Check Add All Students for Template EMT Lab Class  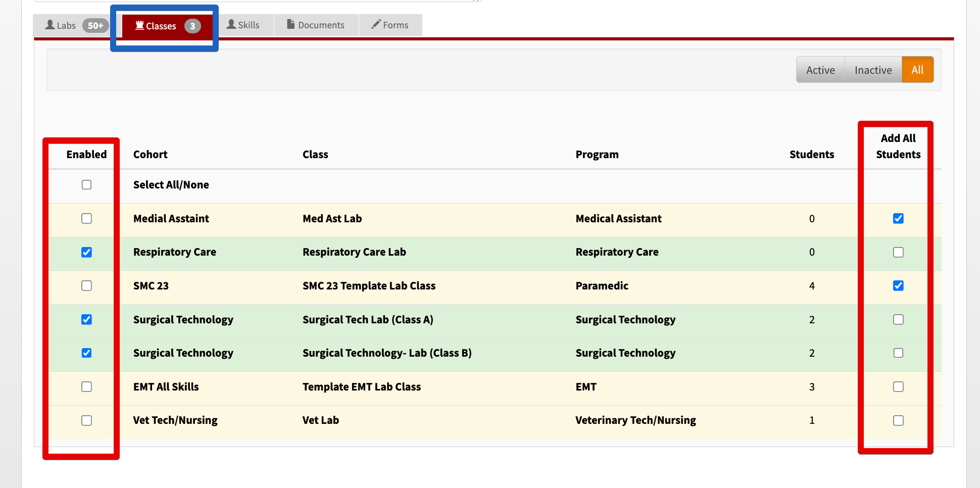click(898, 386)
